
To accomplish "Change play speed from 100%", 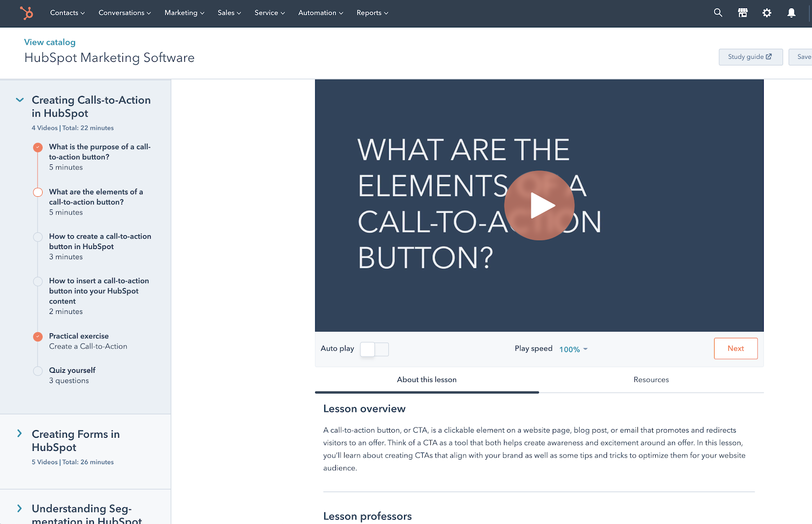I will [x=573, y=349].
